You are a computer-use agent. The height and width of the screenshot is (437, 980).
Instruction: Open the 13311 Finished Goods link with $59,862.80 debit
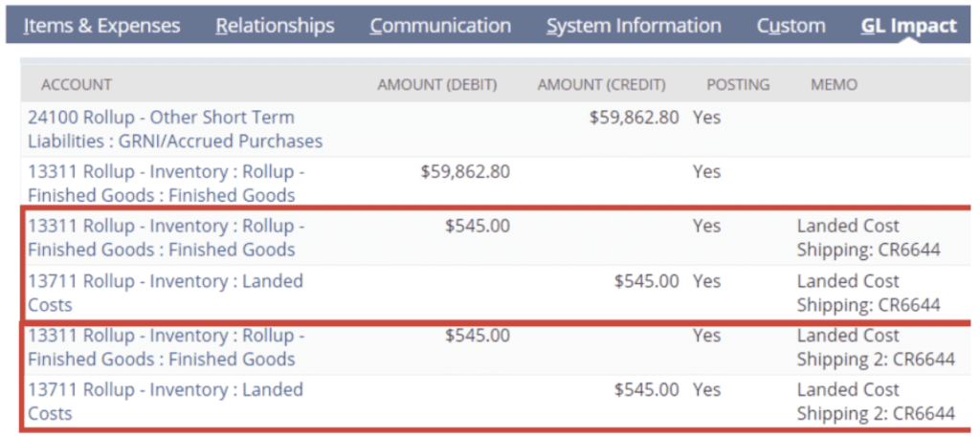tap(166, 184)
